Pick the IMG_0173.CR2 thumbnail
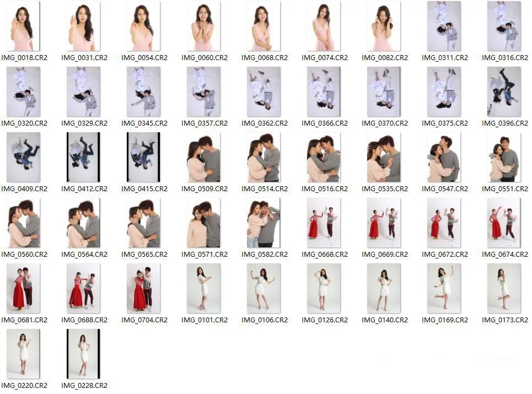 point(504,289)
